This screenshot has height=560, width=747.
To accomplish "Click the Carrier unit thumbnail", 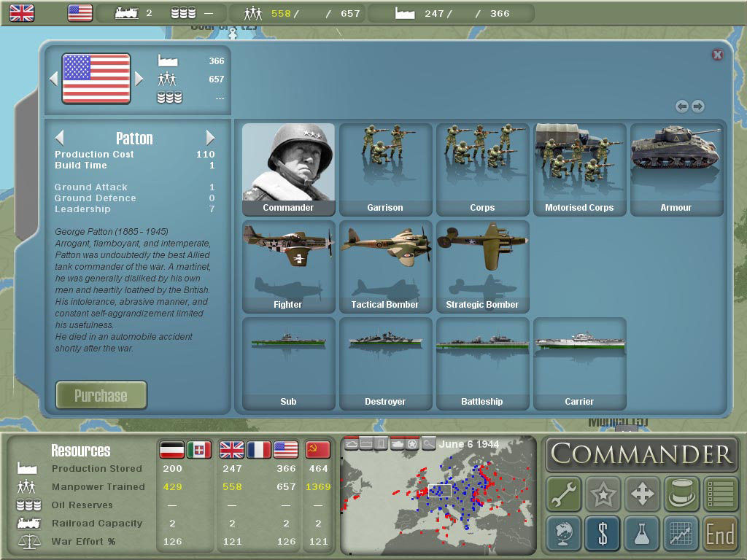I will 579,363.
